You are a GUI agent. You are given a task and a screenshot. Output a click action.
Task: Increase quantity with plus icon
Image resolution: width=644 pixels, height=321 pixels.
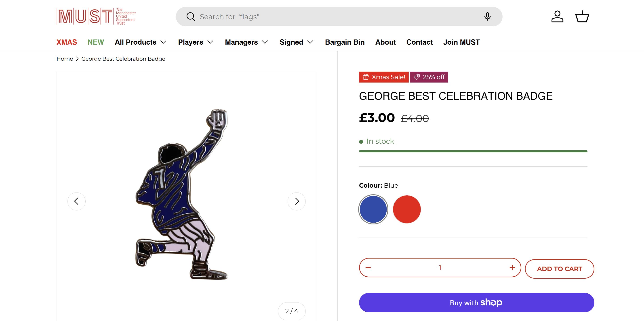pos(512,268)
